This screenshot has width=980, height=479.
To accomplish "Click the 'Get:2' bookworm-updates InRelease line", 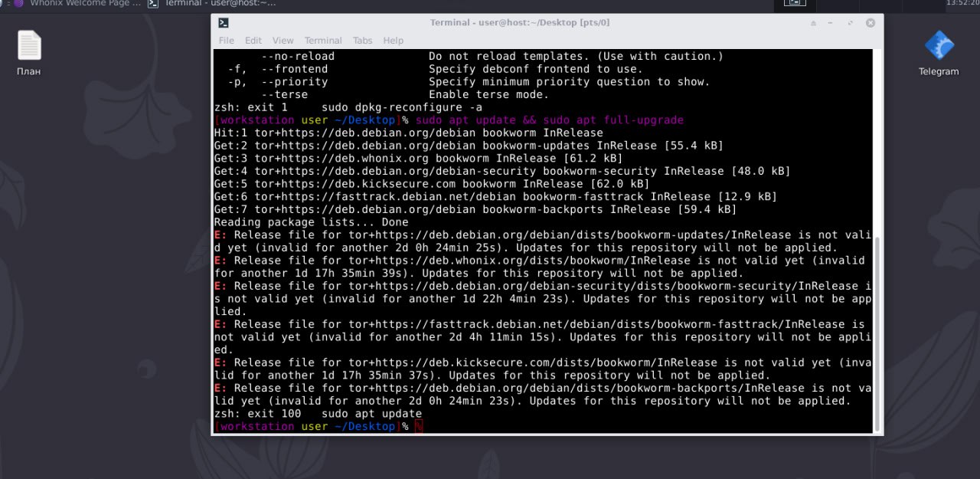I will tap(469, 146).
